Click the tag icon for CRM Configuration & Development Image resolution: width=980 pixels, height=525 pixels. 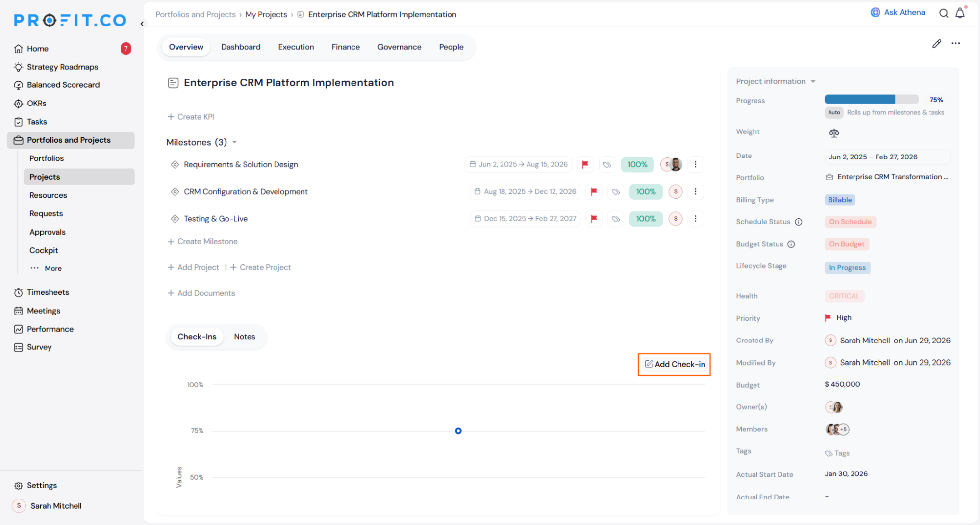(x=616, y=192)
